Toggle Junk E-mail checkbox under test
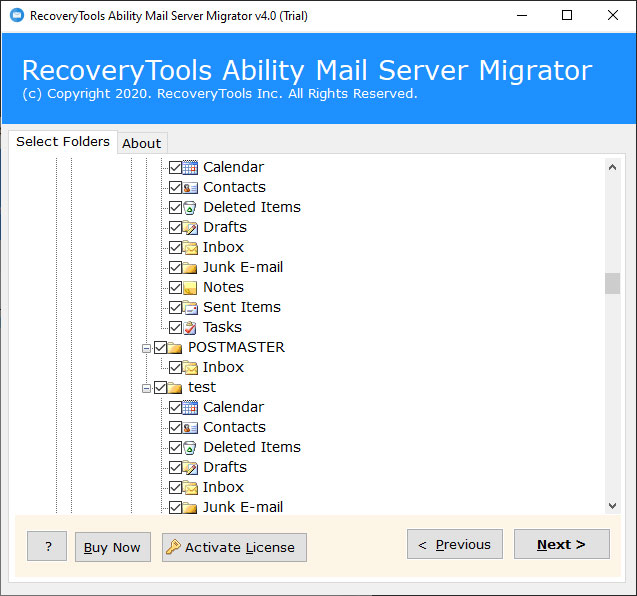This screenshot has height=596, width=637. [176, 507]
